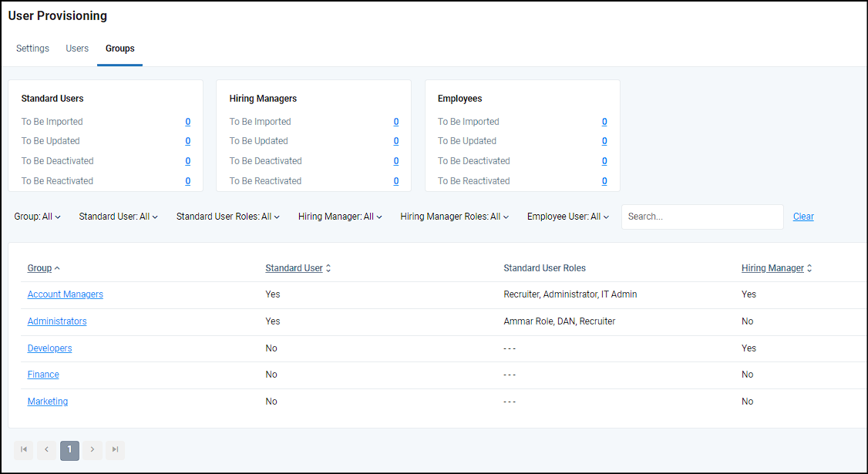
Task: Expand the Hiring Manager: All filter
Action: [x=339, y=217]
